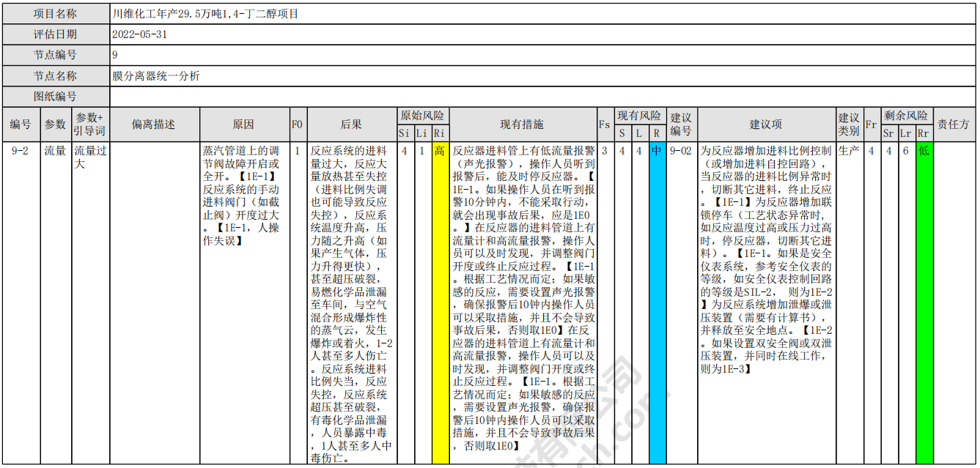
Task: Click the green 低 risk rating cell
Action: pos(924,303)
